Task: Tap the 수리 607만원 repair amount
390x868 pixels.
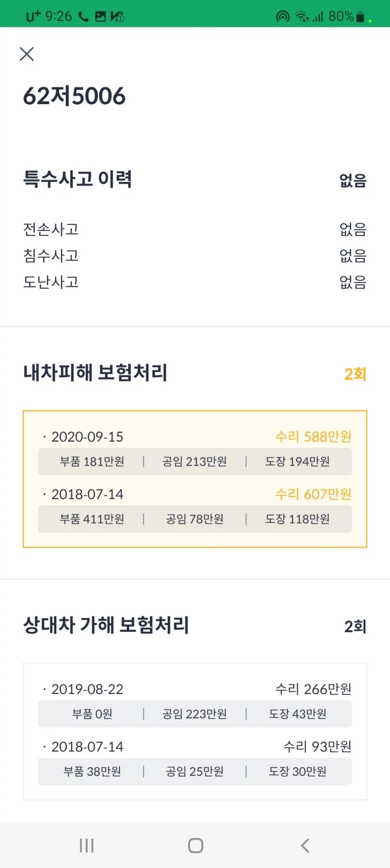Action: coord(313,494)
